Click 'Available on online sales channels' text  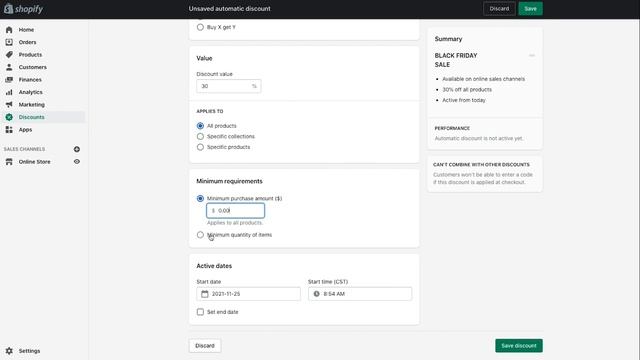click(x=483, y=79)
